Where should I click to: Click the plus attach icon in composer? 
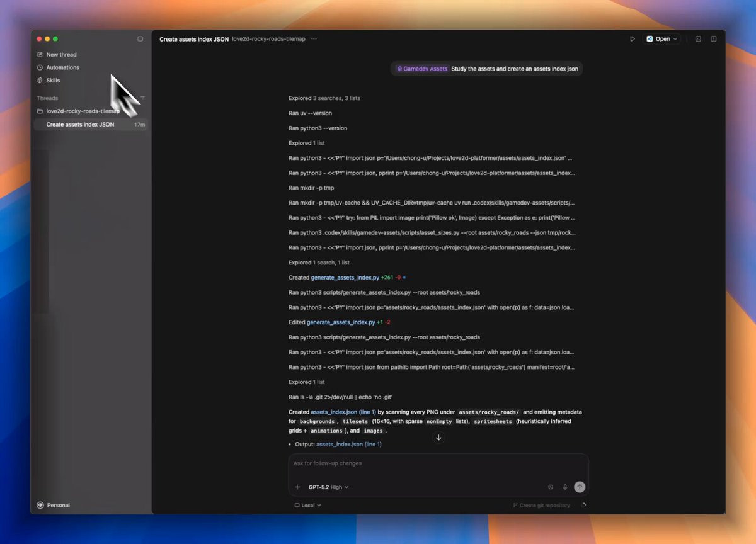coord(298,487)
